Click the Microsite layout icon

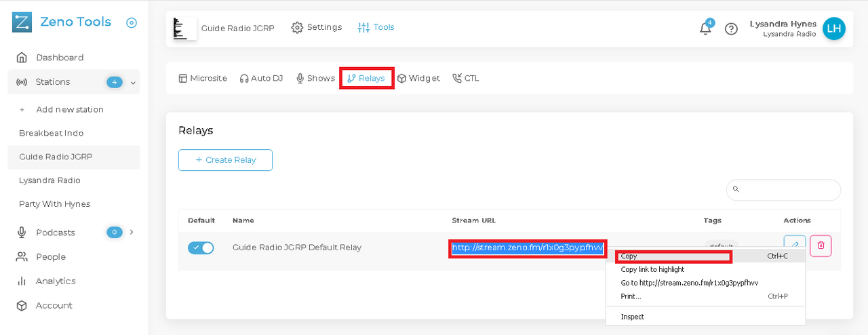coord(183,79)
